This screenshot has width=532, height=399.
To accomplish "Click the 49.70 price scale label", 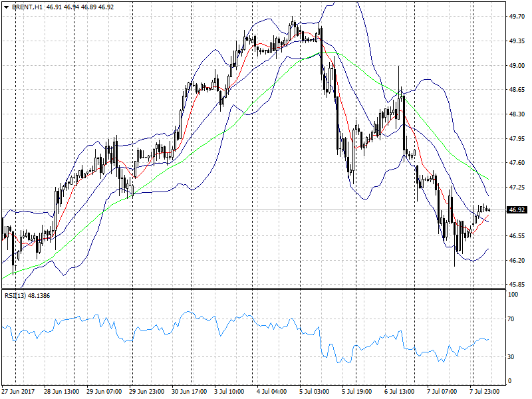I will tap(517, 17).
